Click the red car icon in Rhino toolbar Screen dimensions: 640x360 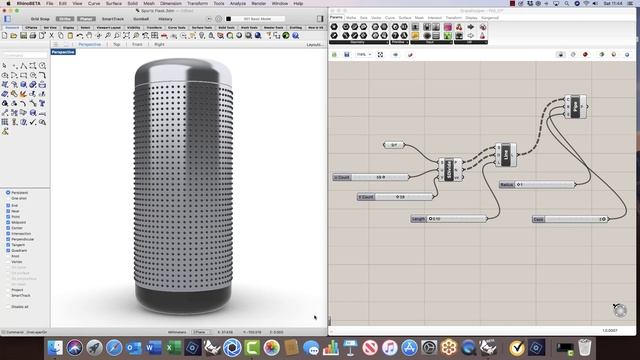(x=164, y=36)
